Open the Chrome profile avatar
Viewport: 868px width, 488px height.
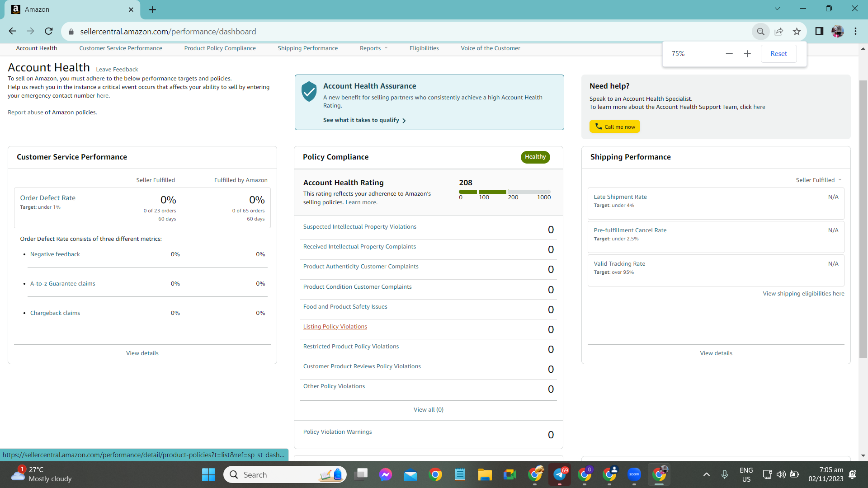pos(837,31)
